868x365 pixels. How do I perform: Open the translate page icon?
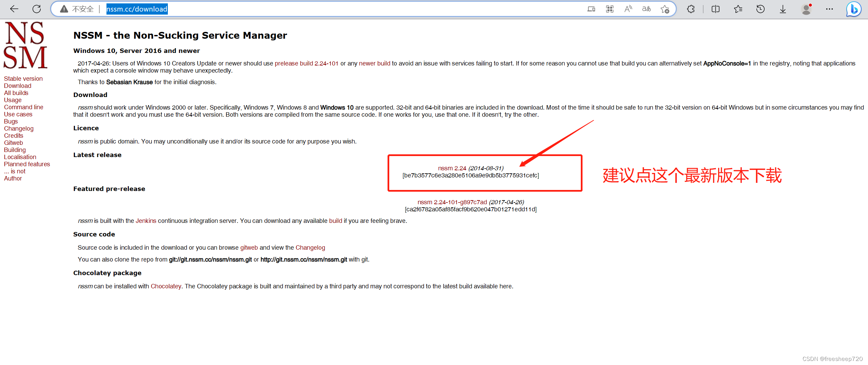tap(647, 9)
